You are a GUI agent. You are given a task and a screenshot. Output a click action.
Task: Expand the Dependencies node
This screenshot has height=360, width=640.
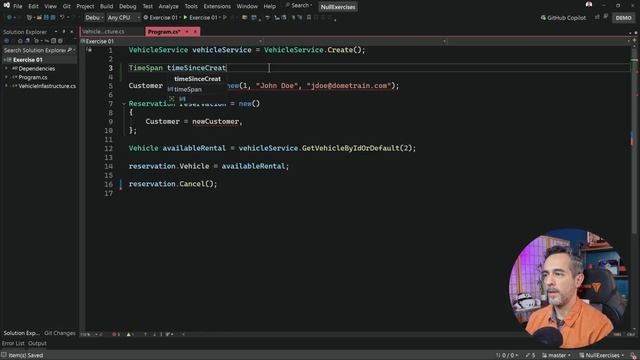pos(6,69)
